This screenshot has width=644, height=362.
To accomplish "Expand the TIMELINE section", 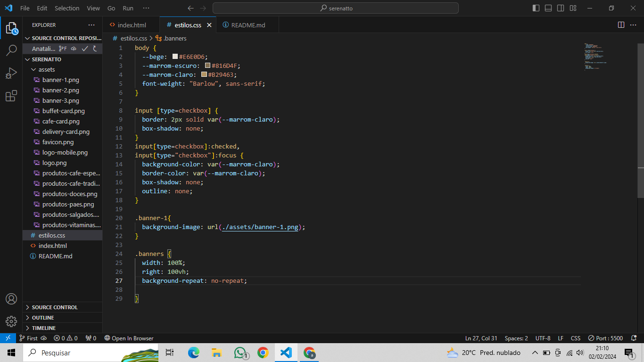I will pos(62,328).
